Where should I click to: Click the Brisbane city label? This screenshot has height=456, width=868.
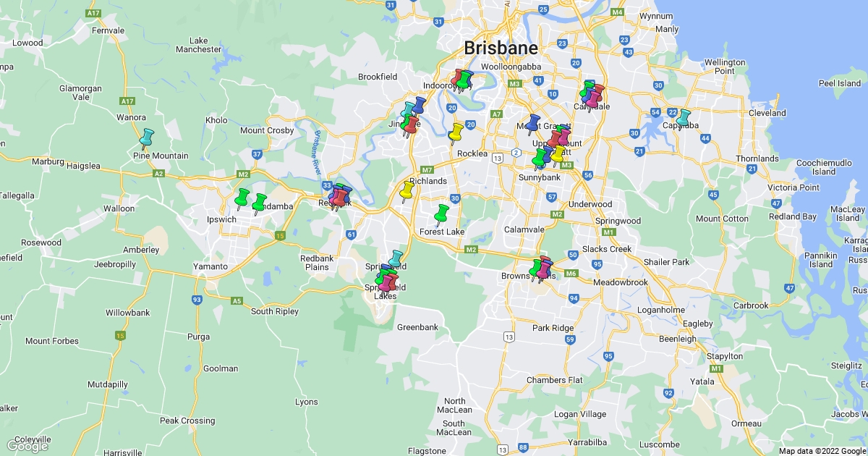501,48
